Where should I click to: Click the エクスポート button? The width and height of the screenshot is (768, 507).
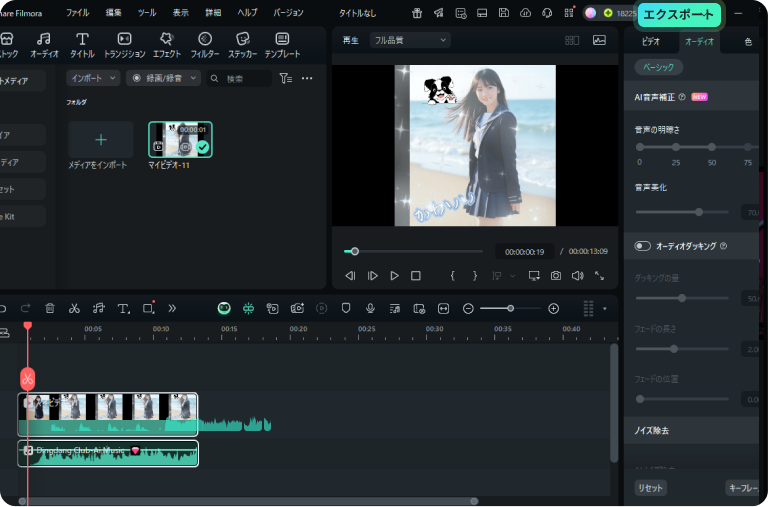pos(678,15)
